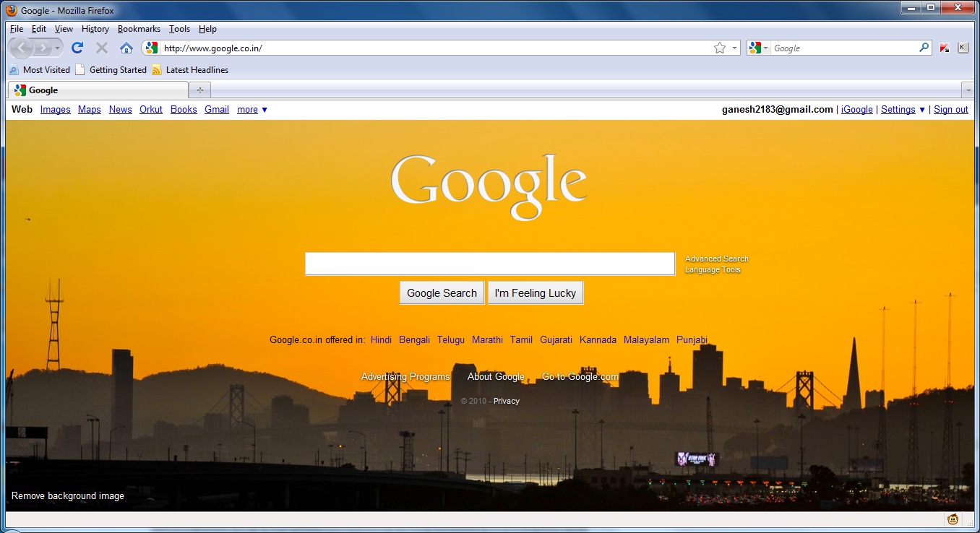
Task: Open the Images link
Action: click(x=56, y=110)
